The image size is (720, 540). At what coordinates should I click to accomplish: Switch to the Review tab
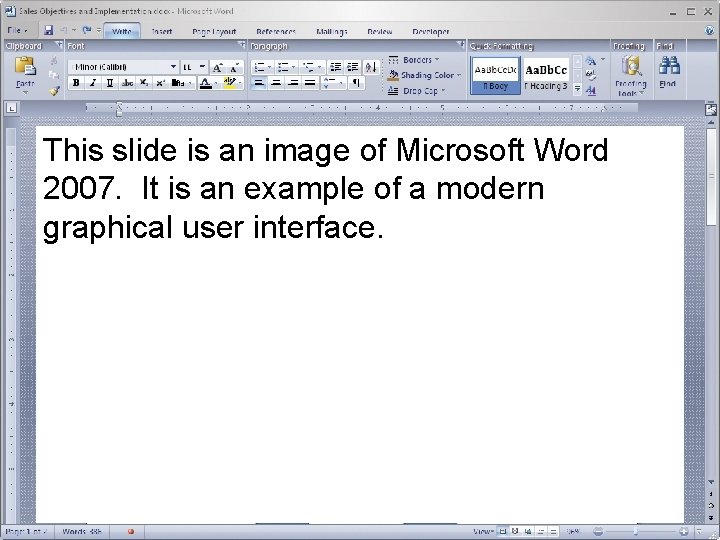pos(380,32)
